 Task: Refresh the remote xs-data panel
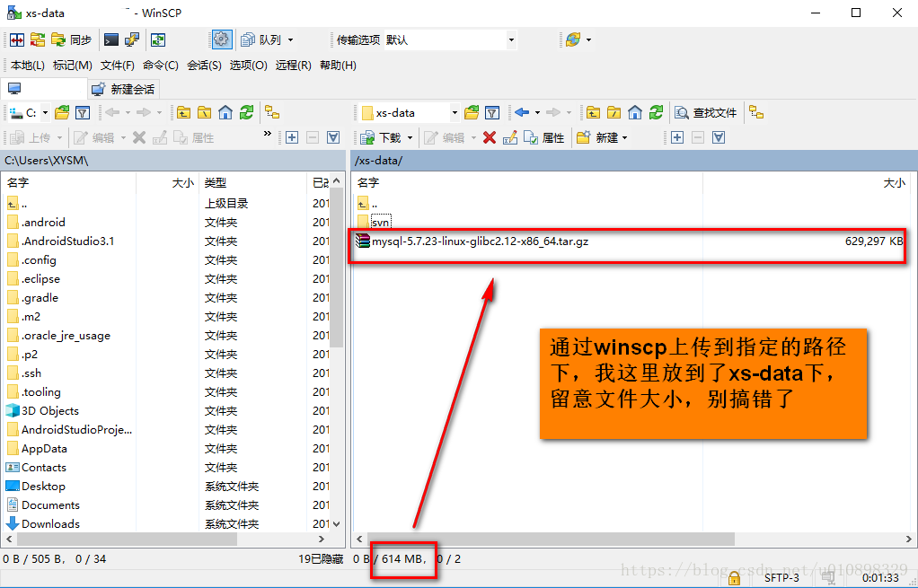657,112
